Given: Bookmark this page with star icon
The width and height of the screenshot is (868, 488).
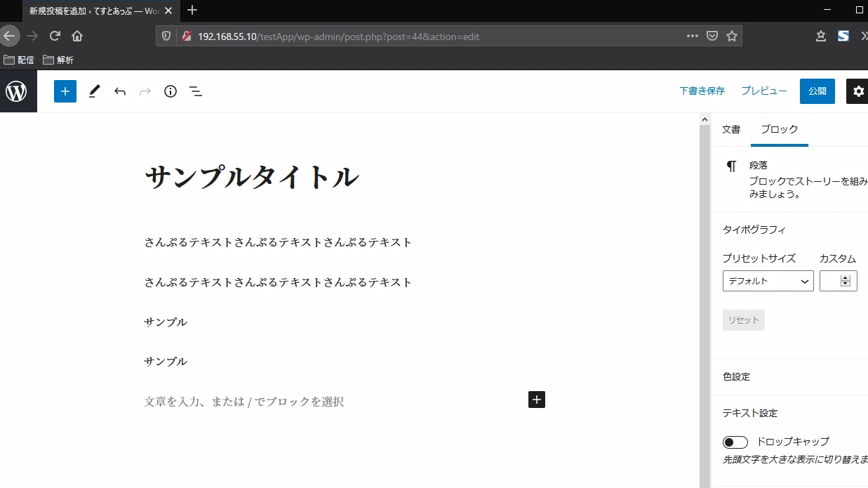Looking at the screenshot, I should point(732,36).
